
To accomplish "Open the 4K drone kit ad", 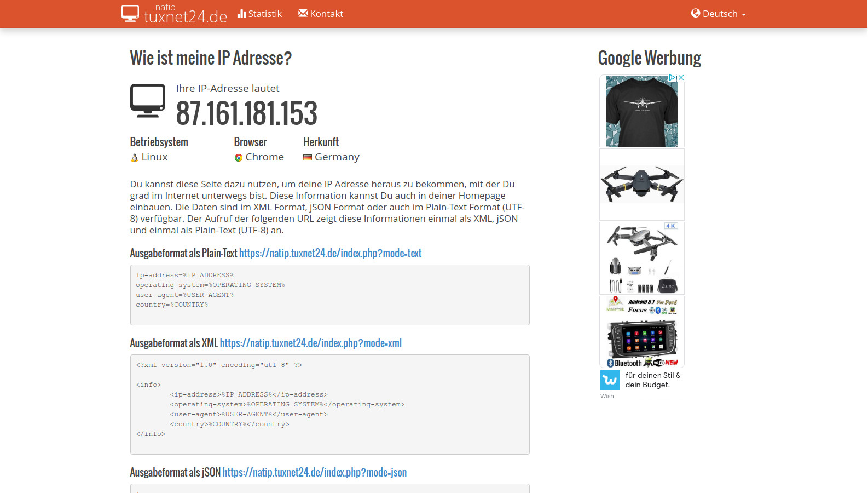I will click(641, 258).
